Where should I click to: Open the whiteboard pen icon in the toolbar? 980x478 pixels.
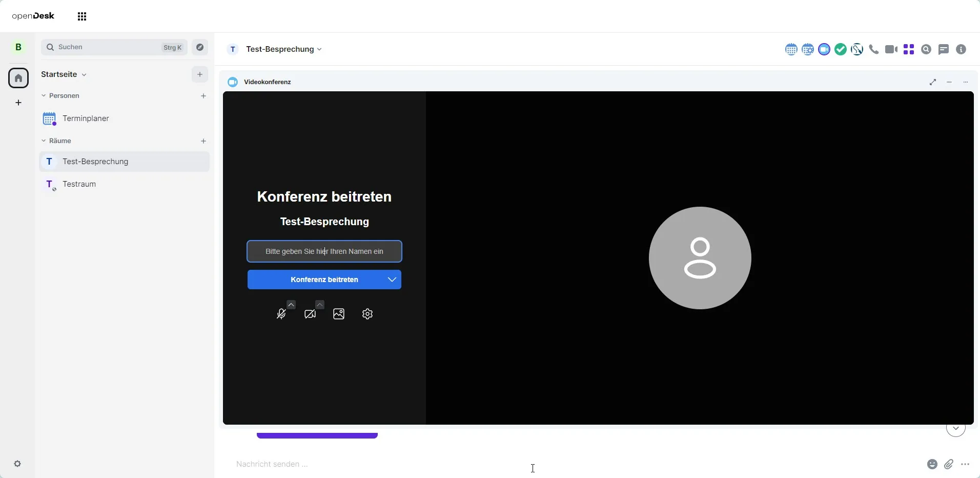[x=857, y=49]
